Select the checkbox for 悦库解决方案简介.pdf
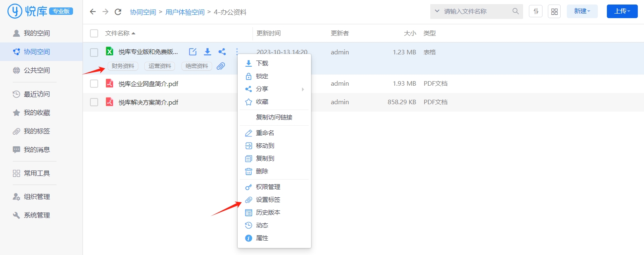644x255 pixels. click(94, 102)
